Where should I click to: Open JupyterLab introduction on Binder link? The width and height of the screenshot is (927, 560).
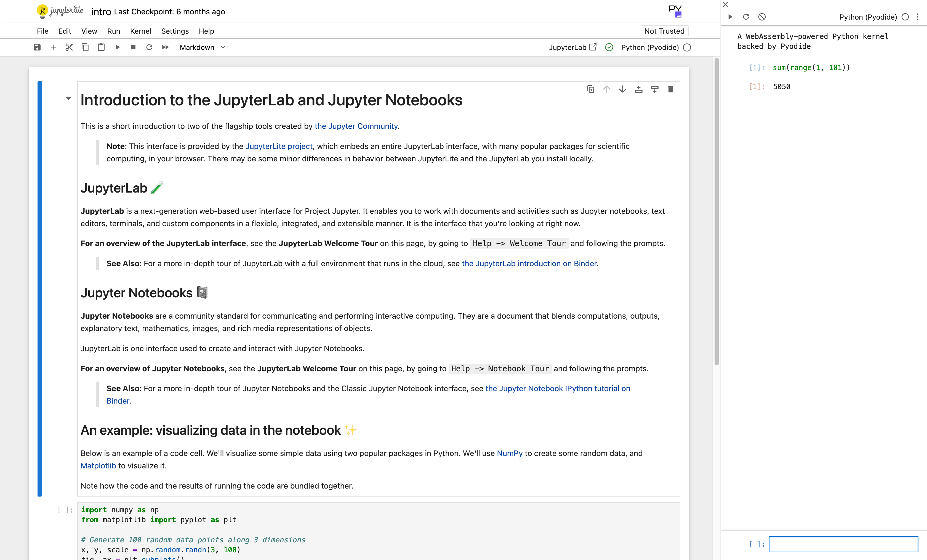529,264
